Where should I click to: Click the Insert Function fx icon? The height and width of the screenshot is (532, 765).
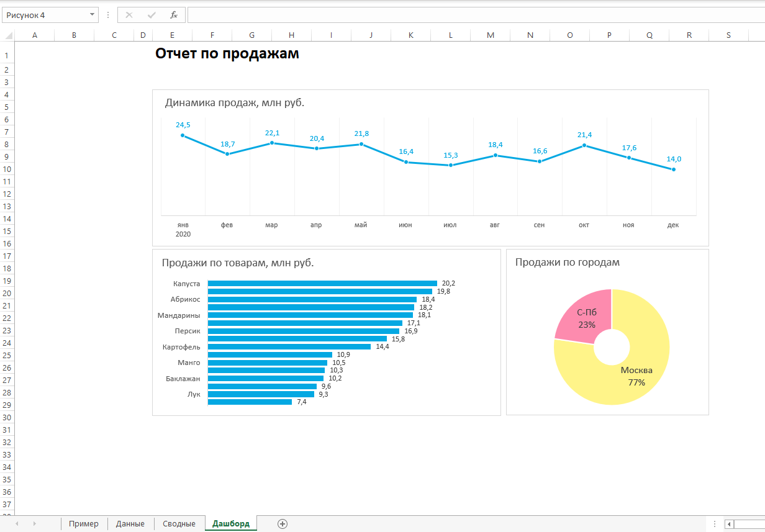174,15
